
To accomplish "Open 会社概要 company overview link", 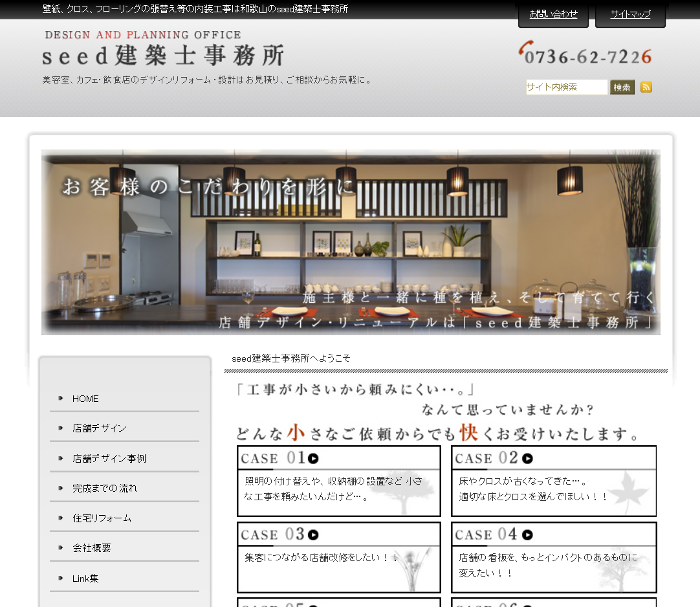I will tap(92, 548).
